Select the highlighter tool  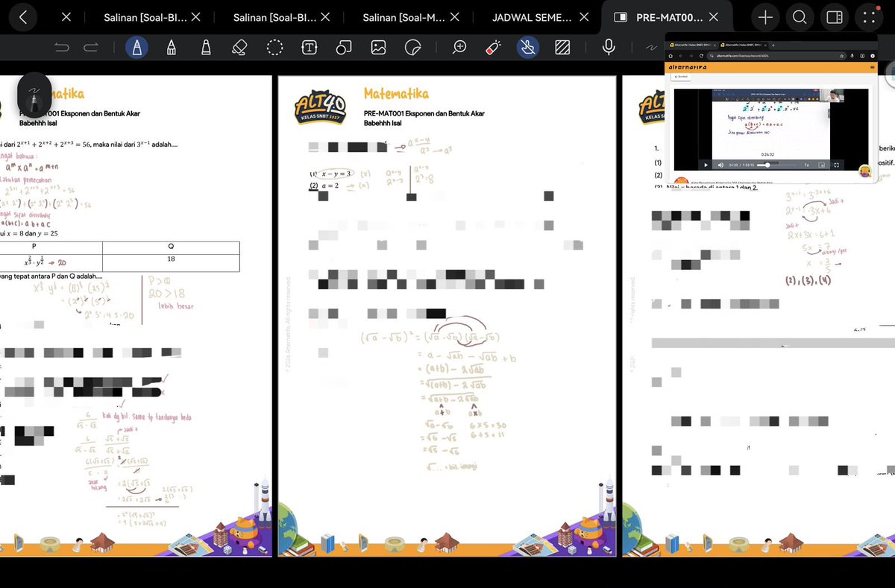[206, 48]
